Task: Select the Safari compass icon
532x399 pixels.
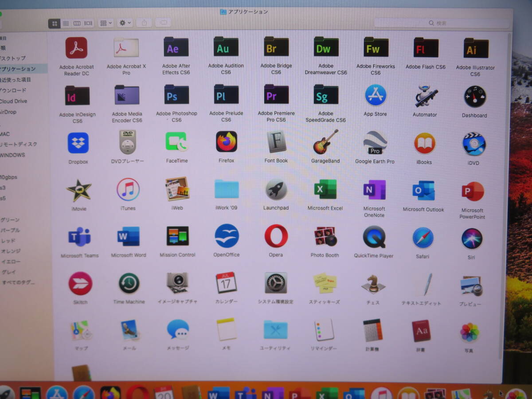Action: [x=423, y=238]
